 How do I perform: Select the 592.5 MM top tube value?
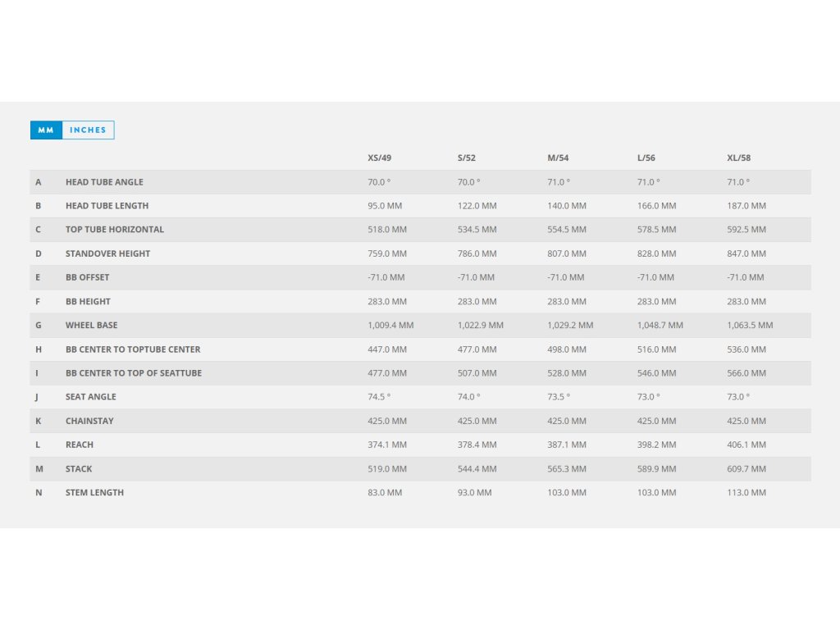point(746,230)
